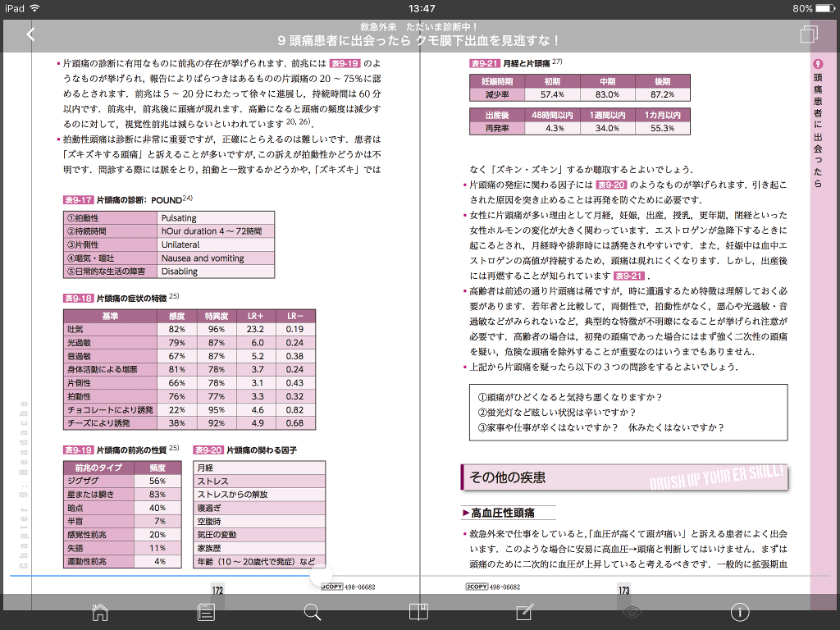This screenshot has width=840, height=630.
Task: Open the info circle icon
Action: coord(740,612)
